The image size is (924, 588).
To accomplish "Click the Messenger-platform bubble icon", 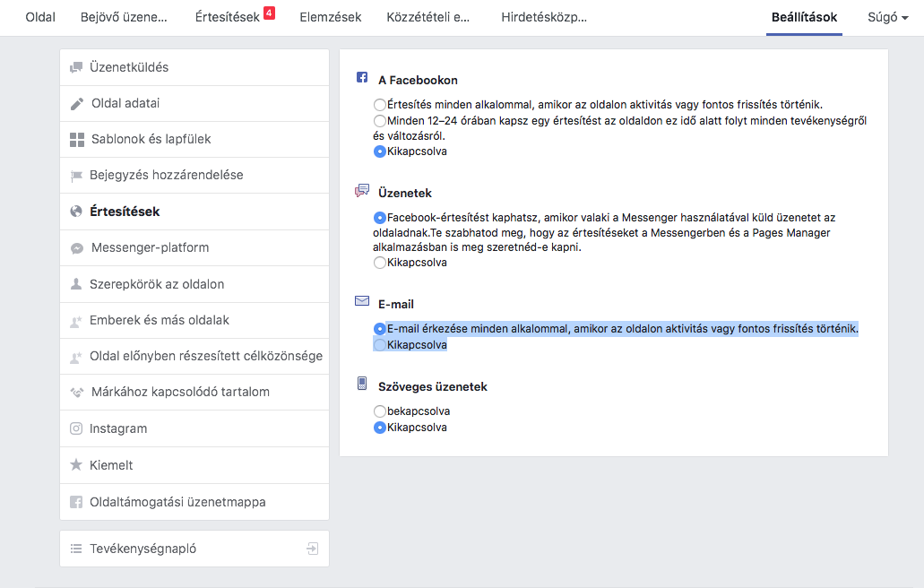I will [x=76, y=248].
